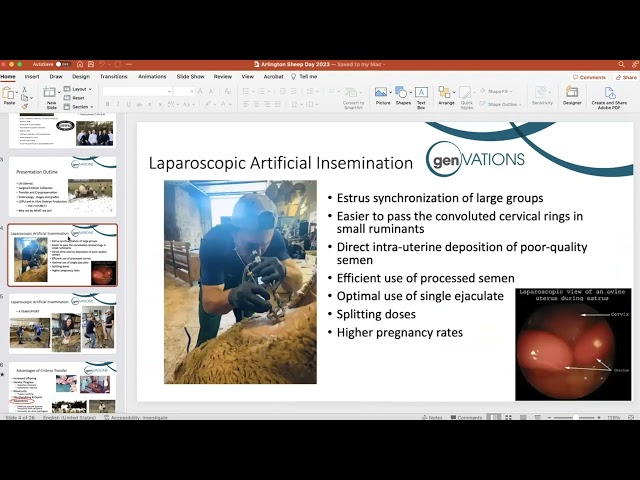Click the Cut scissors icon
This screenshot has width=640, height=480.
(x=24, y=89)
